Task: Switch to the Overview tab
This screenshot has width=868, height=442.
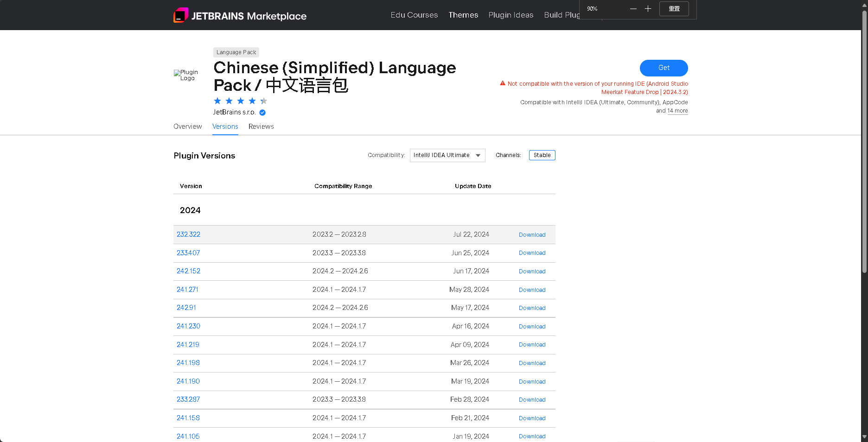Action: click(187, 126)
